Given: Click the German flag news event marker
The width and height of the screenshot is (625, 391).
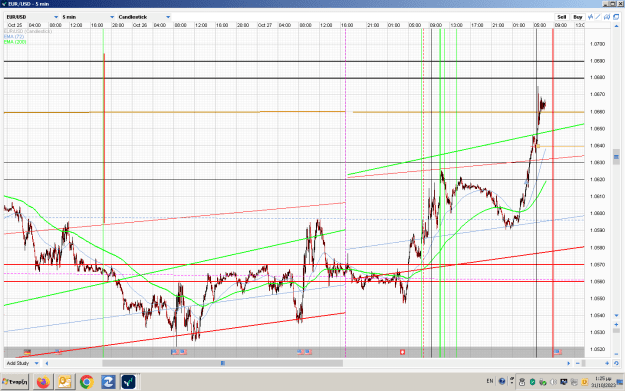Looking at the screenshot, I should (27, 352).
